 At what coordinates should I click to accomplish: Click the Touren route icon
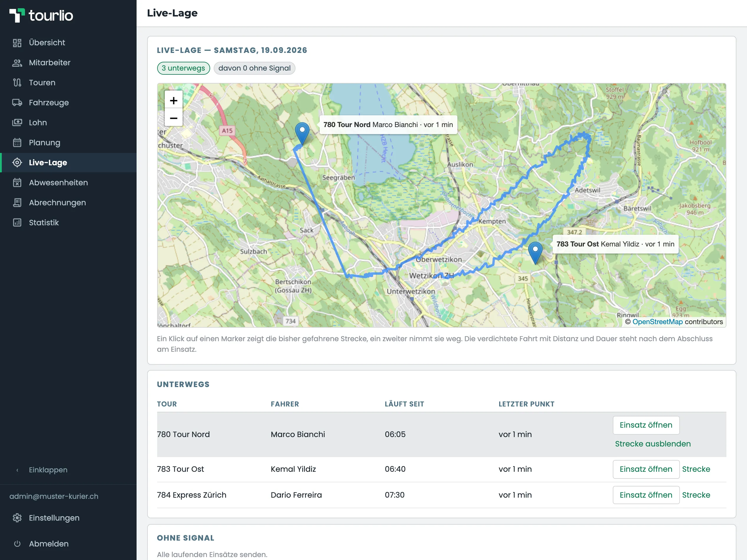click(x=17, y=83)
